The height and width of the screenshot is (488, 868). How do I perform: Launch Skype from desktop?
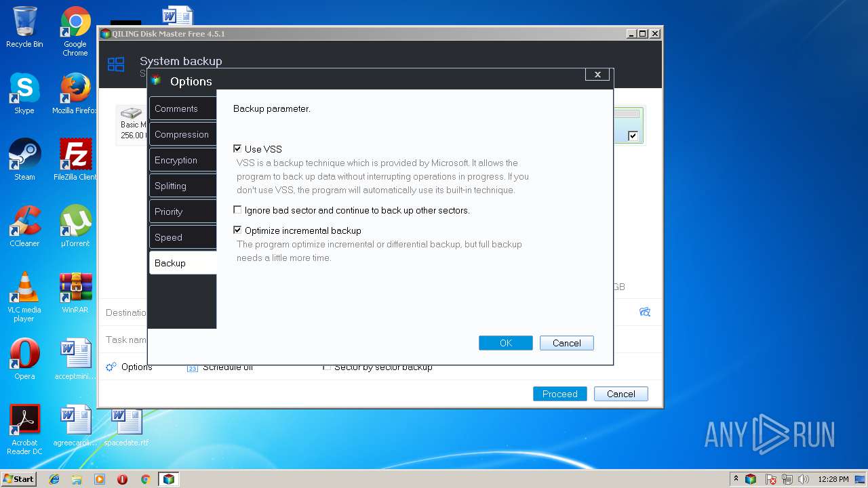pyautogui.click(x=24, y=94)
